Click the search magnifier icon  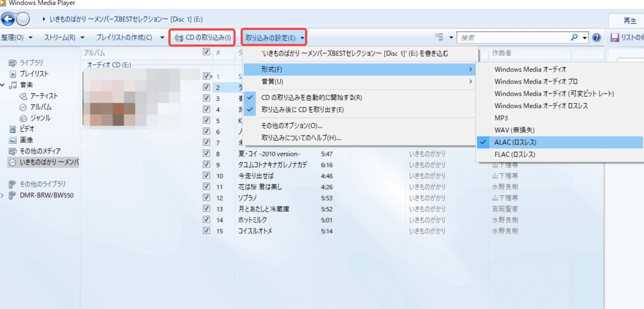point(574,37)
